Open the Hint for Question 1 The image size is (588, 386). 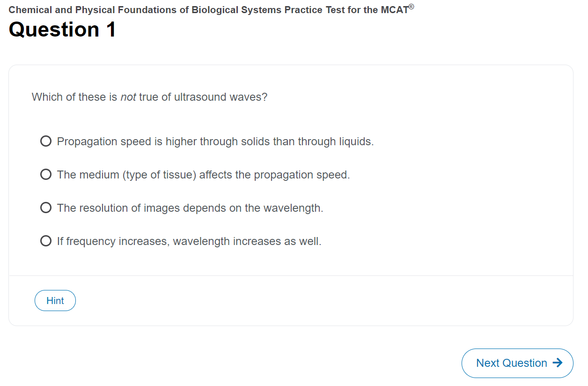55,300
